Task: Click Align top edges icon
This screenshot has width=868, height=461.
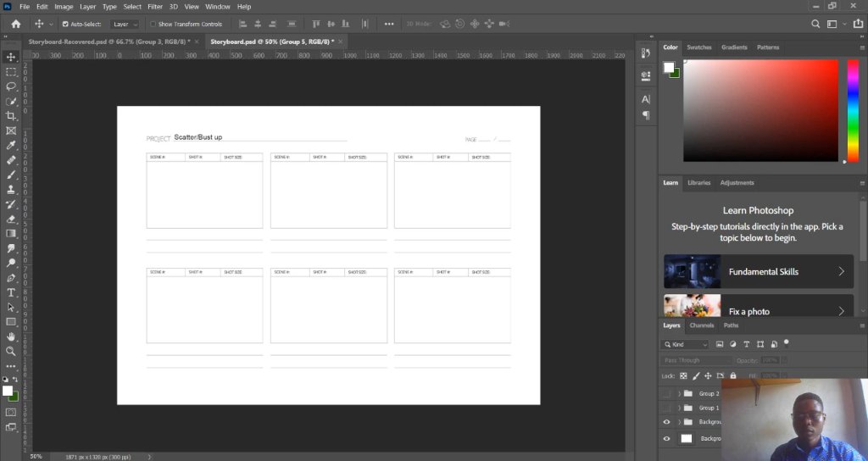Action: coord(316,24)
